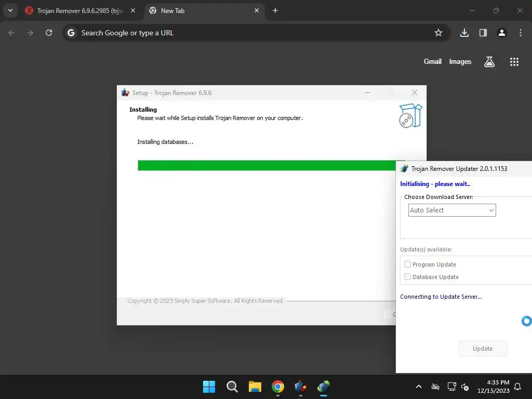
Task: Expand the Auto Select download server dropdown
Action: [452, 210]
